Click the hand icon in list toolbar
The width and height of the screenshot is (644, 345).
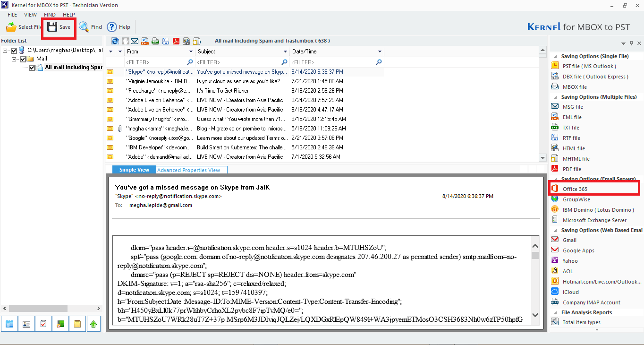point(126,41)
